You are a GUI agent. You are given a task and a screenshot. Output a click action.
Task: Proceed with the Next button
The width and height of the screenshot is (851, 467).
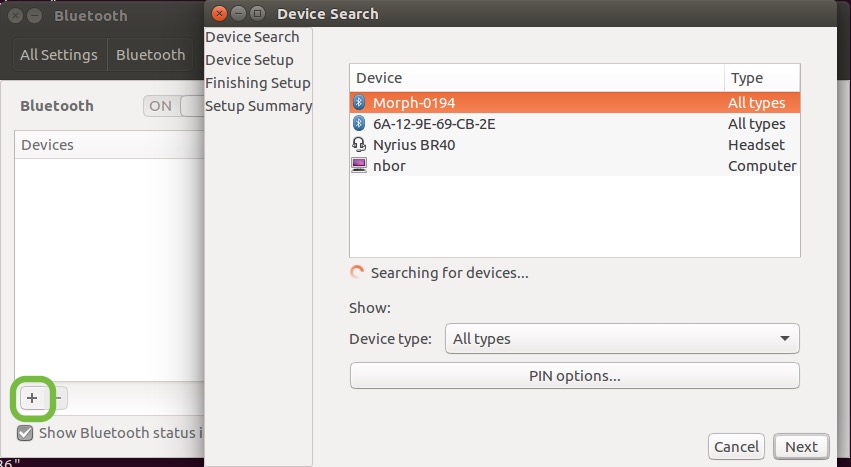point(801,446)
